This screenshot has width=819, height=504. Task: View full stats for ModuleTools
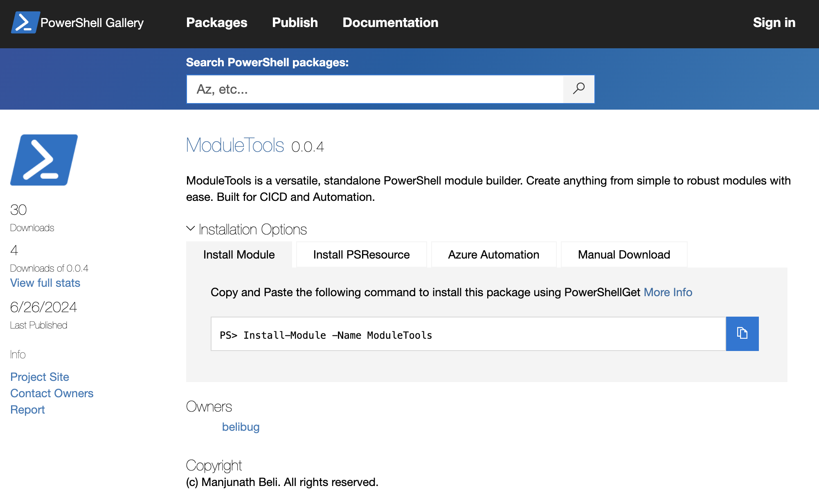pyautogui.click(x=45, y=283)
